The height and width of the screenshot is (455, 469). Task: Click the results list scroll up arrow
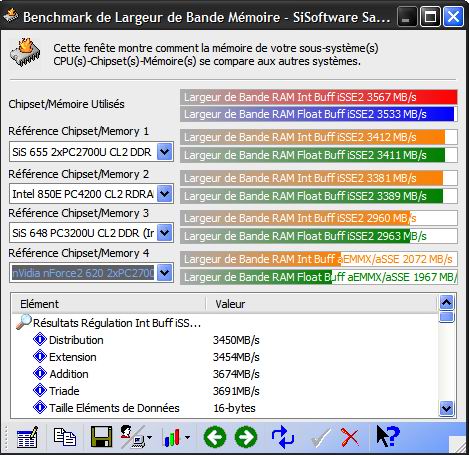[x=446, y=303]
